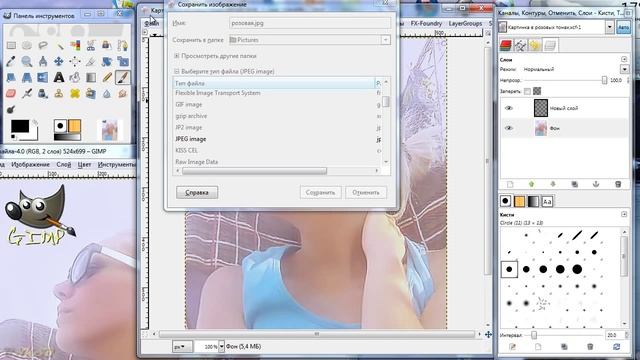Open the Слой menu
Viewport: 640px width, 360px height.
click(64, 164)
